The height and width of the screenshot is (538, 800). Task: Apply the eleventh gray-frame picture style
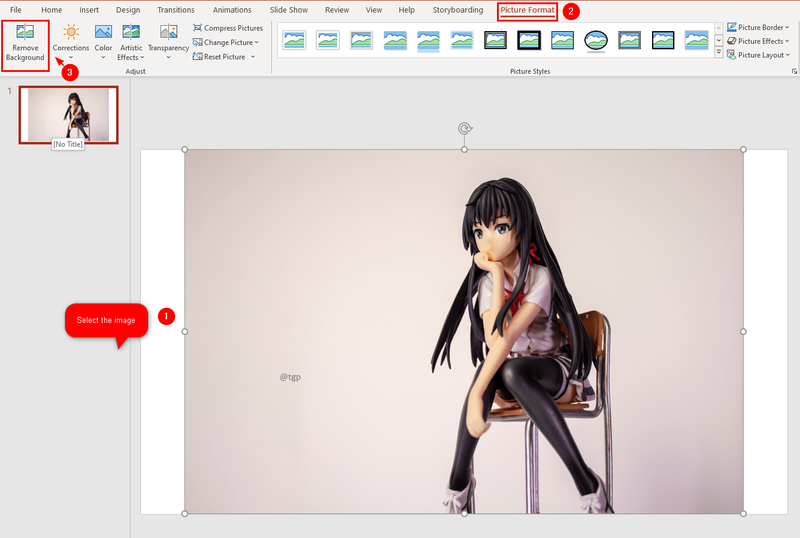point(629,40)
